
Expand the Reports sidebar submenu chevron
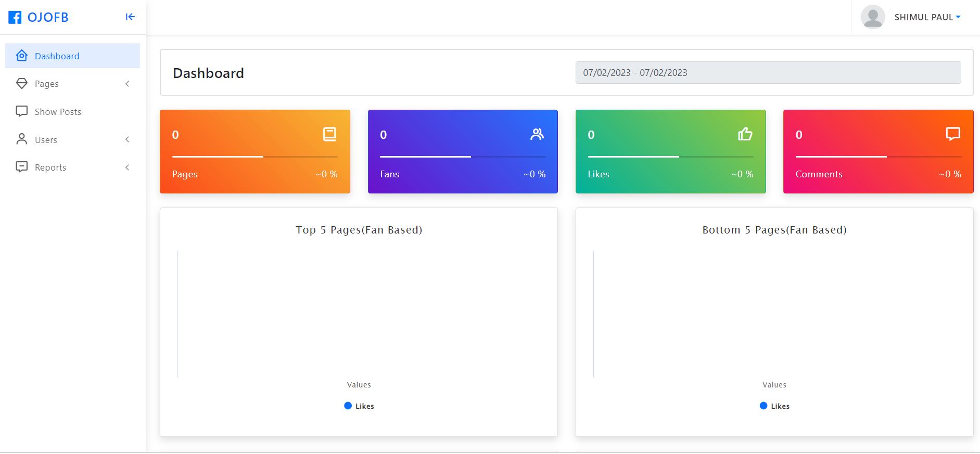[127, 167]
